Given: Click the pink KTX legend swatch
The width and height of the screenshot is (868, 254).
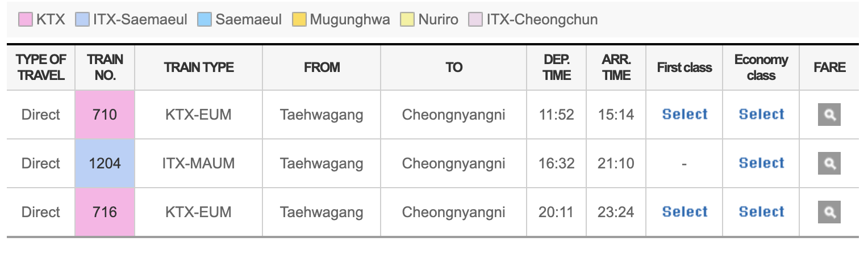Looking at the screenshot, I should click(x=26, y=20).
